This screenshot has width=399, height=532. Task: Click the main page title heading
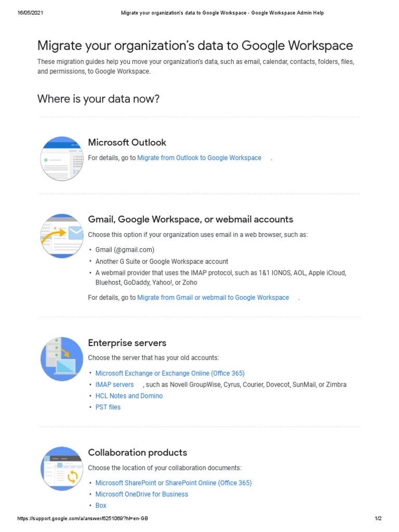[195, 46]
